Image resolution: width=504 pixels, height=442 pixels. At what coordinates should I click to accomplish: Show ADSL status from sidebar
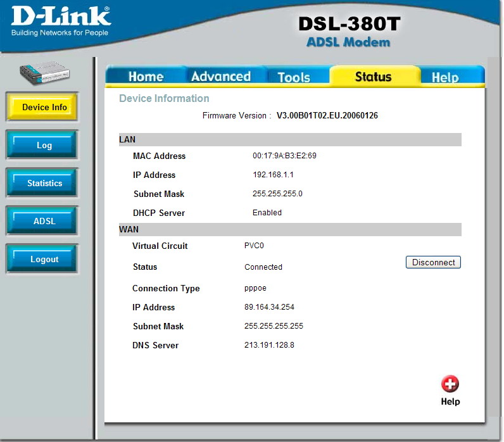point(42,221)
